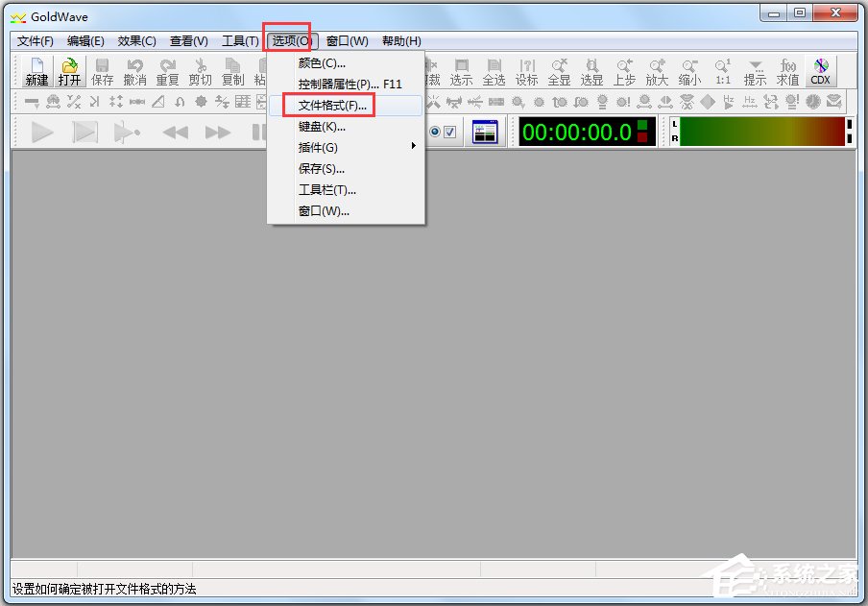Open the 编辑(E) menu
Viewport: 868px width, 606px height.
pyautogui.click(x=85, y=41)
